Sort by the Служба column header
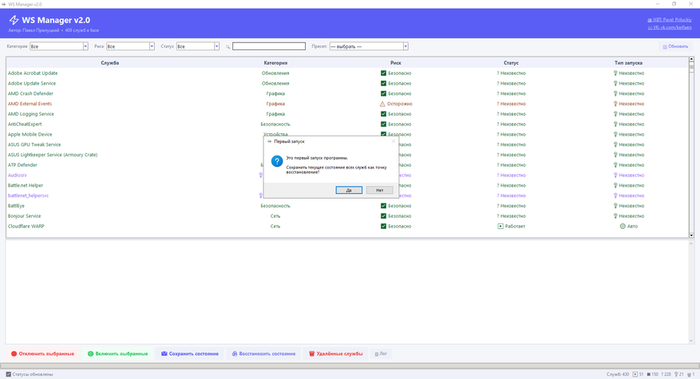Image resolution: width=700 pixels, height=379 pixels. tap(110, 63)
